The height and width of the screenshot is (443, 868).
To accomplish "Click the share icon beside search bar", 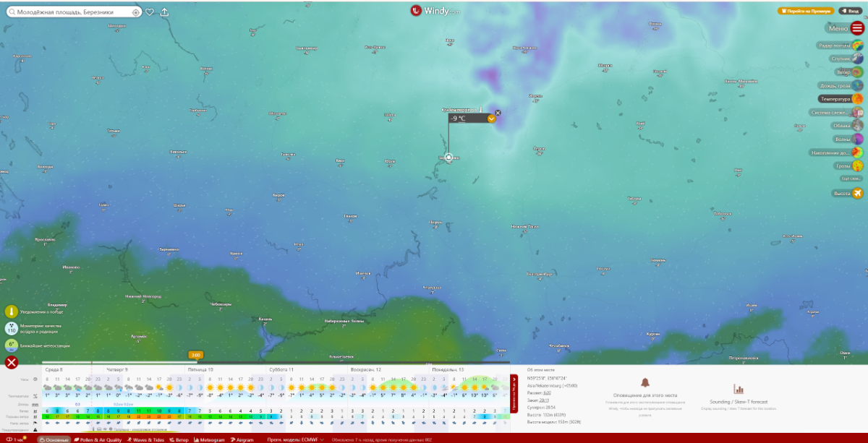I will coord(164,12).
